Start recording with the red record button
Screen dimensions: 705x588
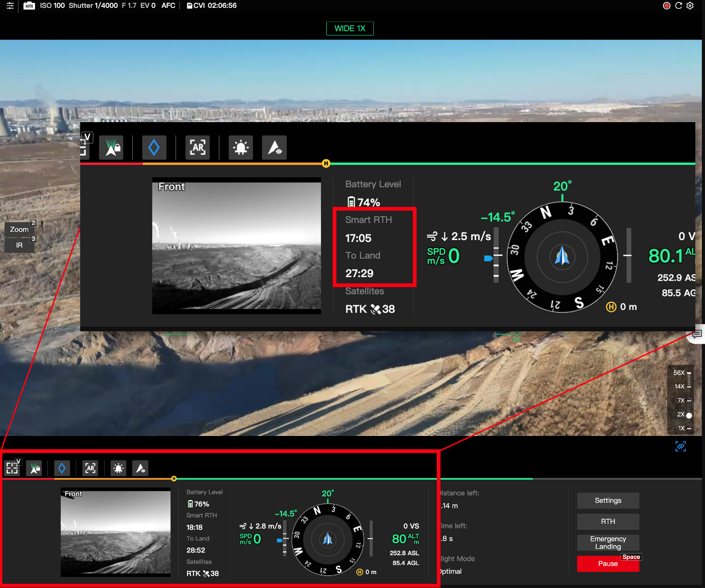666,6
